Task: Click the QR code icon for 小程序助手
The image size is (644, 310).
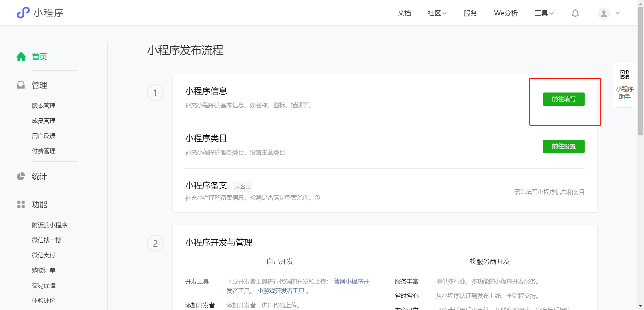Action: click(x=625, y=75)
